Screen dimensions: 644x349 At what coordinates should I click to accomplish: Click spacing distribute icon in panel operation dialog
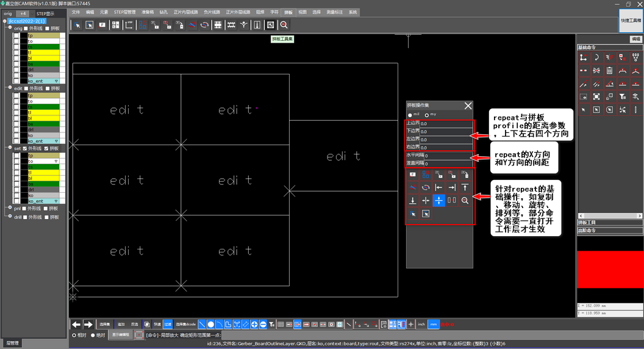pos(452,201)
